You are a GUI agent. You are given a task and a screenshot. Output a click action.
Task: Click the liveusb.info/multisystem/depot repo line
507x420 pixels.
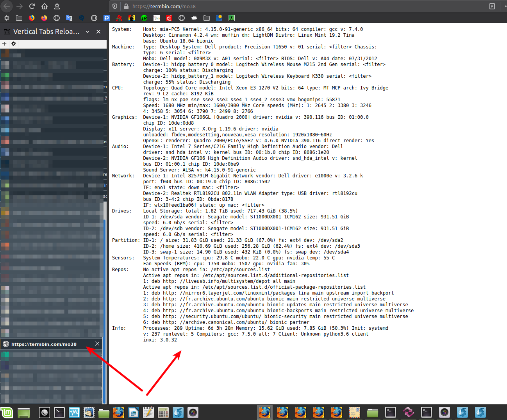219,281
